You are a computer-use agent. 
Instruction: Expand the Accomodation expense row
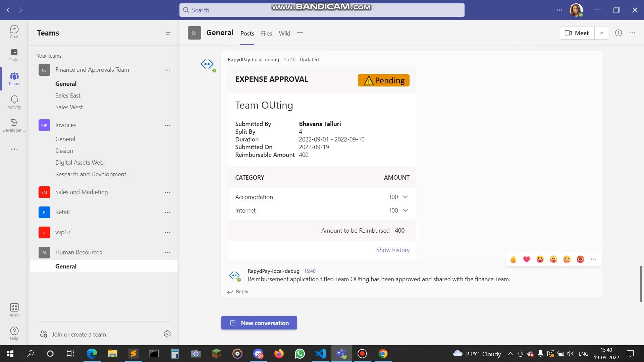405,197
